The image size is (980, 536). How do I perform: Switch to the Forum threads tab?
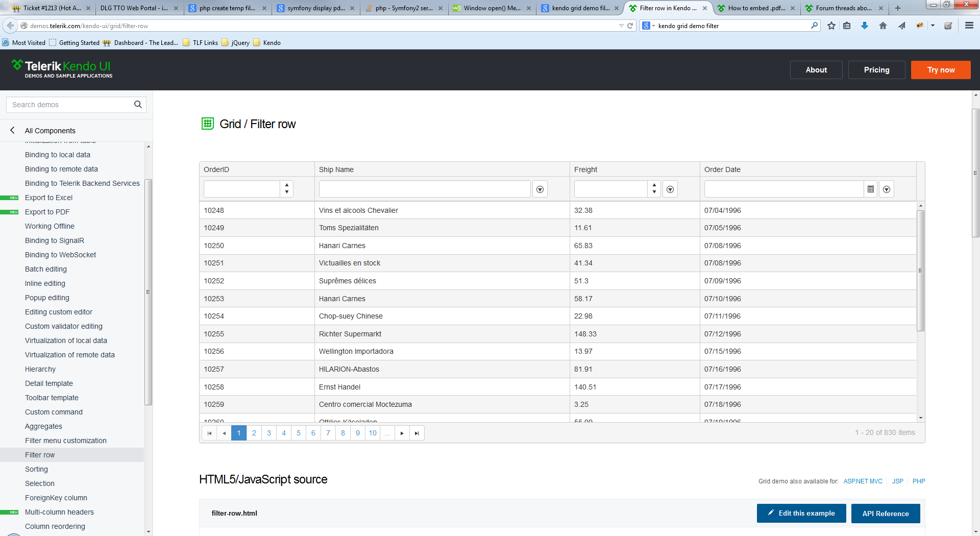point(844,8)
